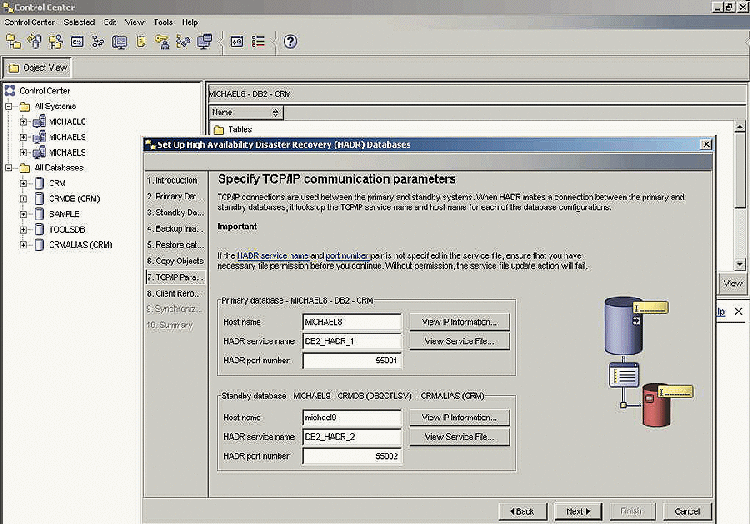Open the Health Center monitor icon
Screen dimensions: 750x524
[119, 42]
